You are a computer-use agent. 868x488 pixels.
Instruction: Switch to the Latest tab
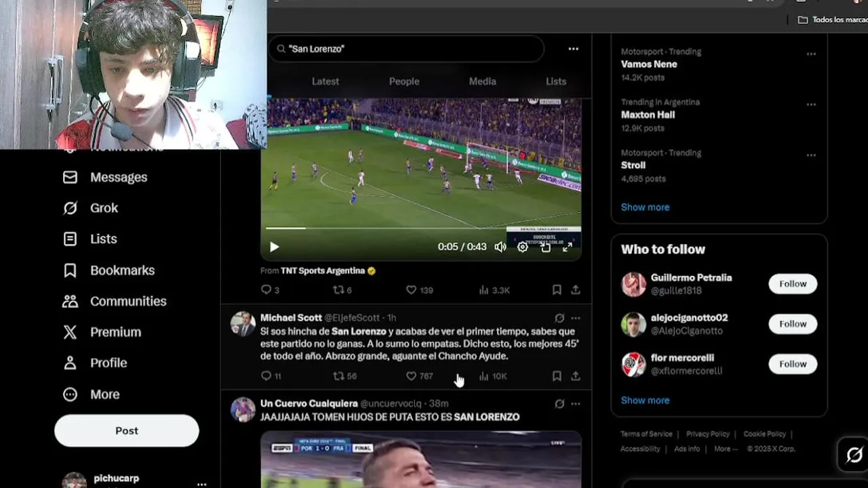tap(325, 81)
